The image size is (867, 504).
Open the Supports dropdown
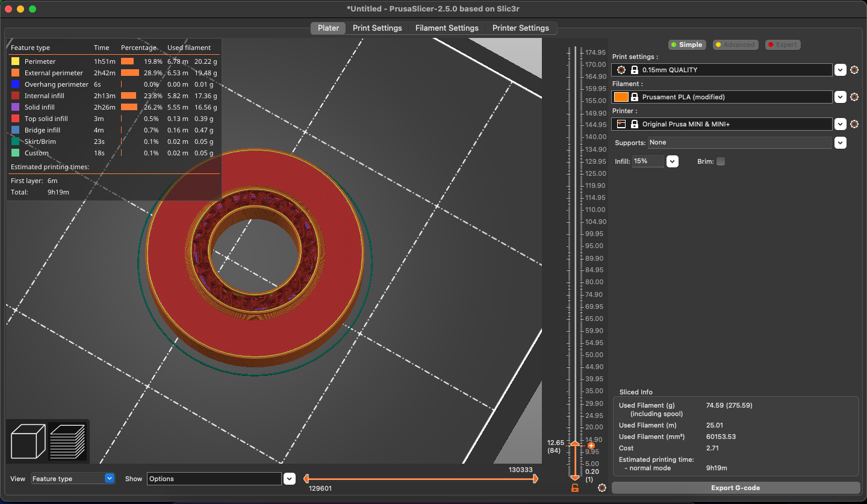(x=841, y=143)
